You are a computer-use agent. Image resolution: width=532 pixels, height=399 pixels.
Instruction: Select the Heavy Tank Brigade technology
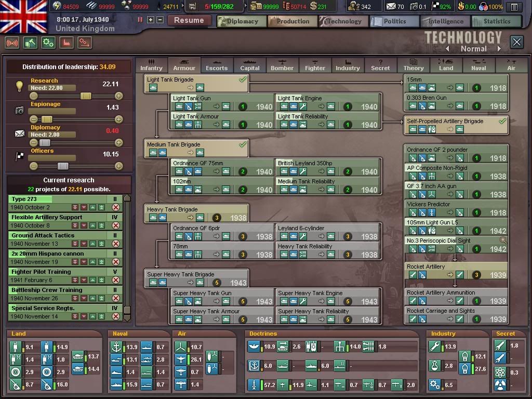196,214
